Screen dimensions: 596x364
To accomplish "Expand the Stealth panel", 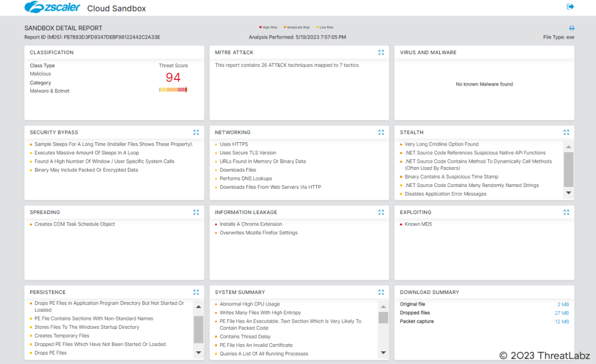I will tap(566, 132).
